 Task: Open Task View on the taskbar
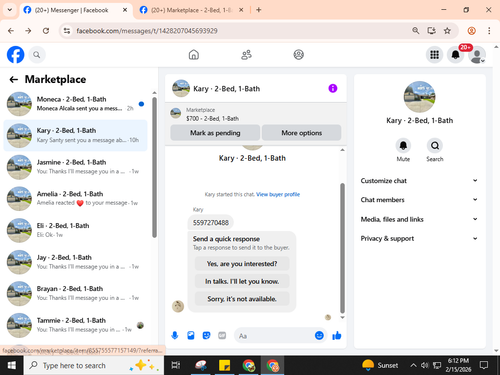coord(176,365)
